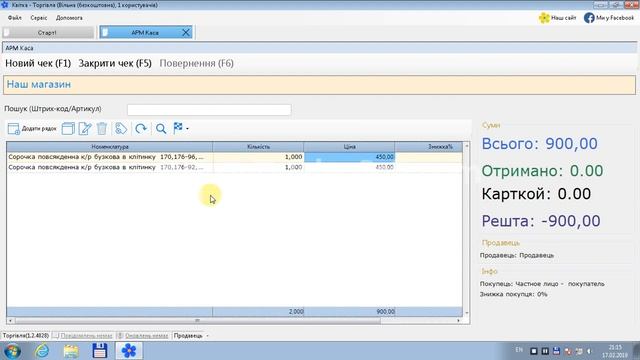Click 'Торгівля(1.2.4828)' status bar entry
This screenshot has height=360, width=640.
[x=26, y=336]
